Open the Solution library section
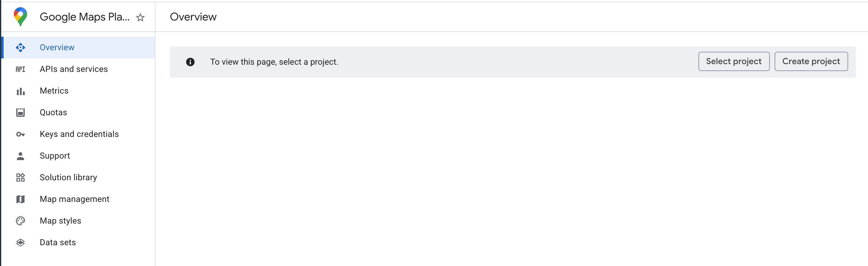The image size is (868, 266). pos(68,178)
